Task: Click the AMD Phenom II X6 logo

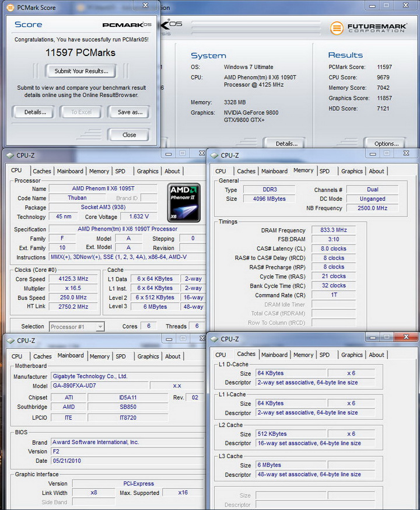Action: pyautogui.click(x=184, y=202)
